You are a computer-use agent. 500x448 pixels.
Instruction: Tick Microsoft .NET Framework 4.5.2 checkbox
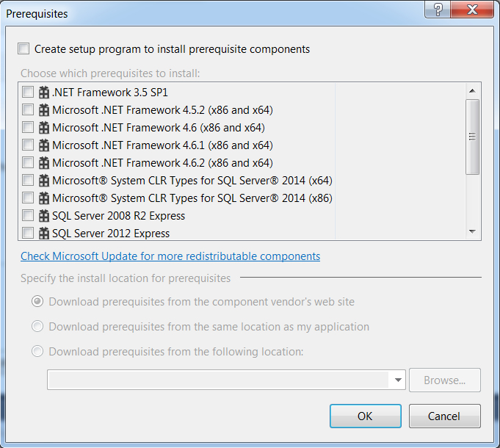pos(28,109)
